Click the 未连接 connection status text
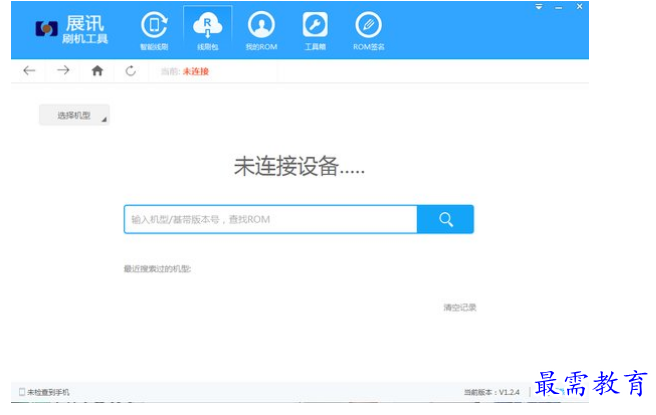This screenshot has width=656, height=415. click(196, 72)
